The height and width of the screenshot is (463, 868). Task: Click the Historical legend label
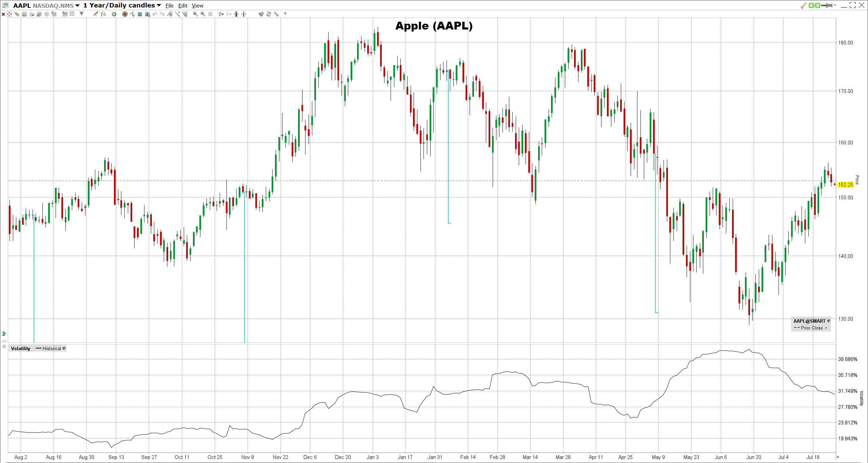[52, 348]
